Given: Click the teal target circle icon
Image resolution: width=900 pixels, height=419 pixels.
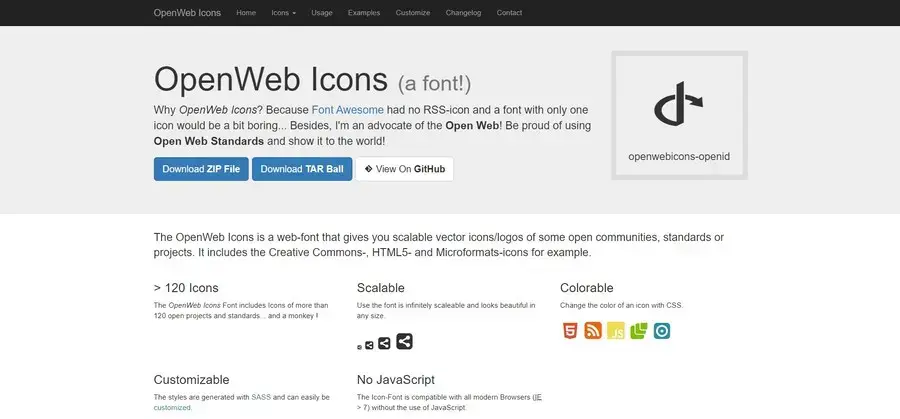Looking at the screenshot, I should [x=662, y=331].
